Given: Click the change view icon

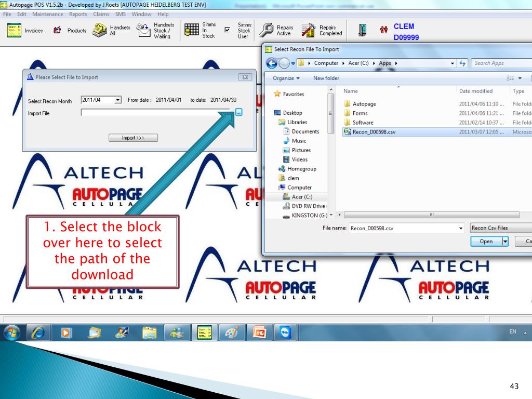Looking at the screenshot, I should pyautogui.click(x=510, y=78).
